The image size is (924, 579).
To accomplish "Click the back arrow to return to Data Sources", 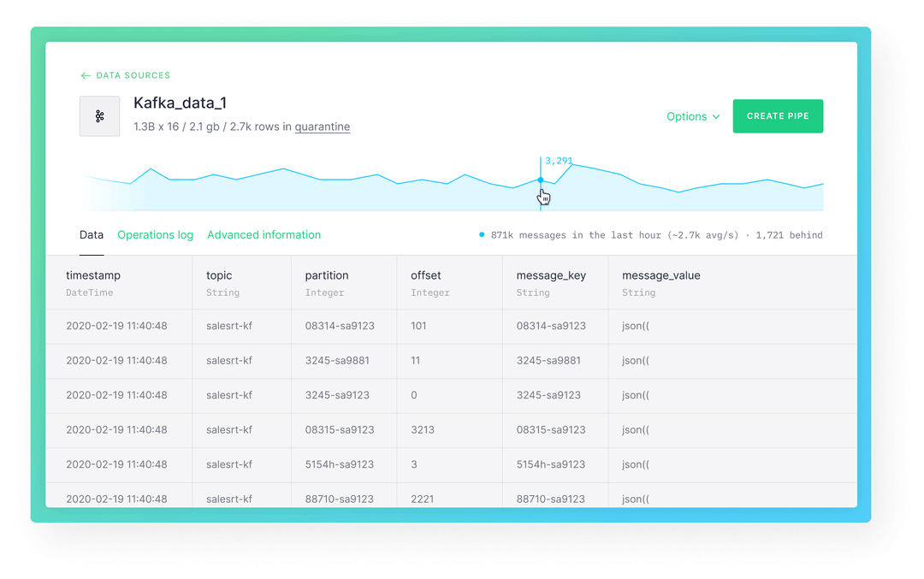I will click(84, 75).
